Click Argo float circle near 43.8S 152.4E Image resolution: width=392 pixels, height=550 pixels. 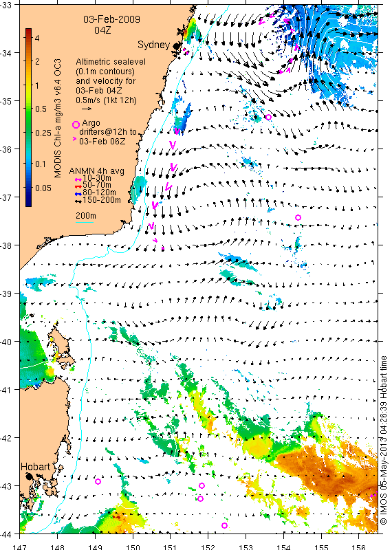tap(225, 525)
